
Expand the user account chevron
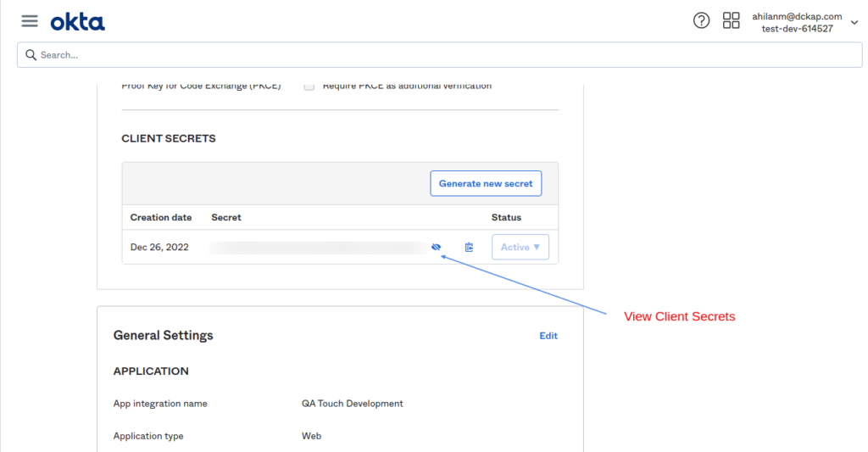[x=854, y=23]
